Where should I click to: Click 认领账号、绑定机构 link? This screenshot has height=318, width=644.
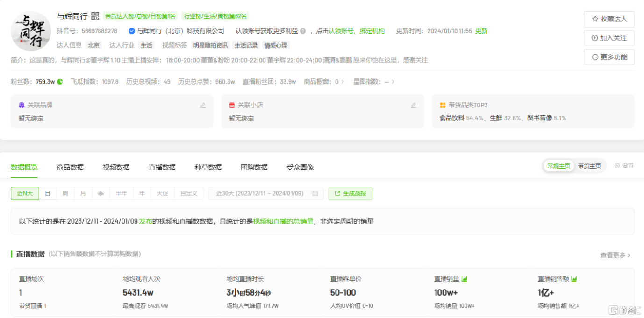(x=357, y=31)
